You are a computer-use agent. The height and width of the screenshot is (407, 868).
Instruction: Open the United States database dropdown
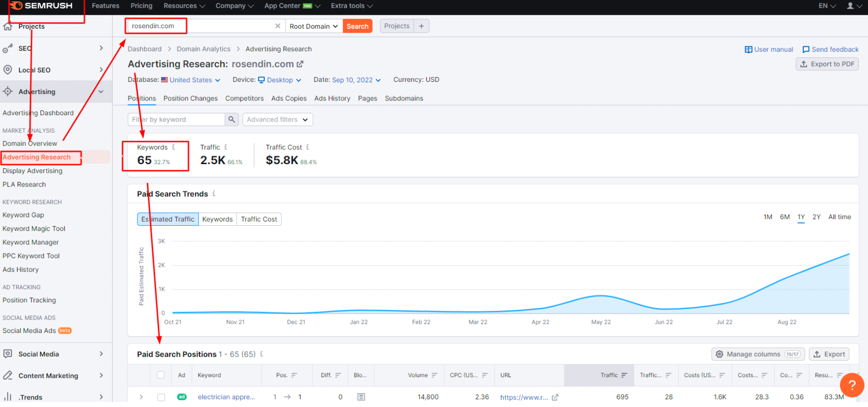pyautogui.click(x=190, y=80)
